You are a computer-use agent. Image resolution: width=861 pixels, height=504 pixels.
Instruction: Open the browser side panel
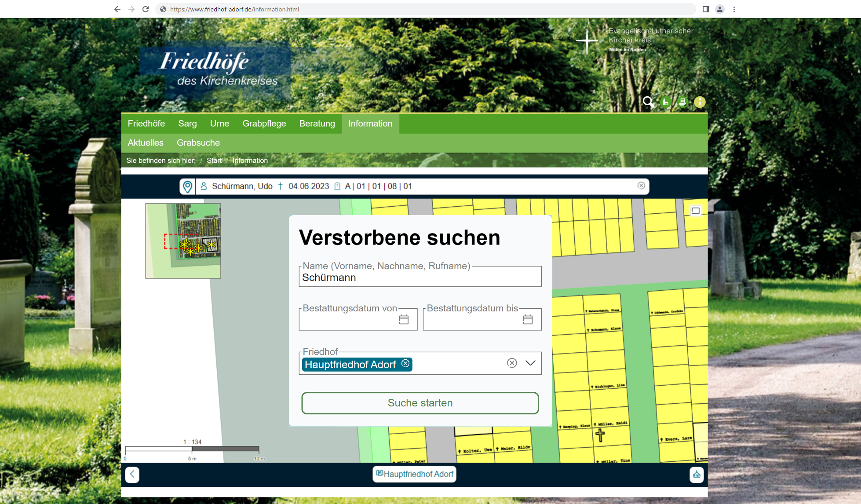coord(706,9)
